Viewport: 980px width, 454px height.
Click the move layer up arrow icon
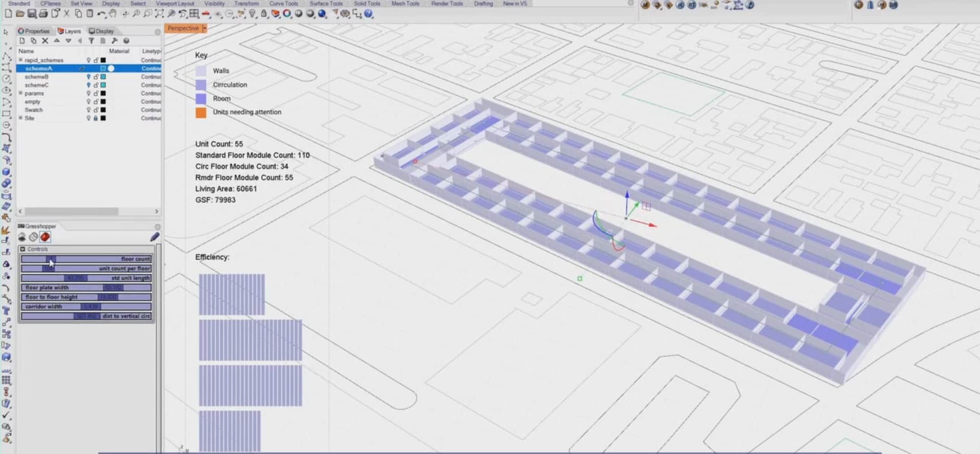point(57,41)
